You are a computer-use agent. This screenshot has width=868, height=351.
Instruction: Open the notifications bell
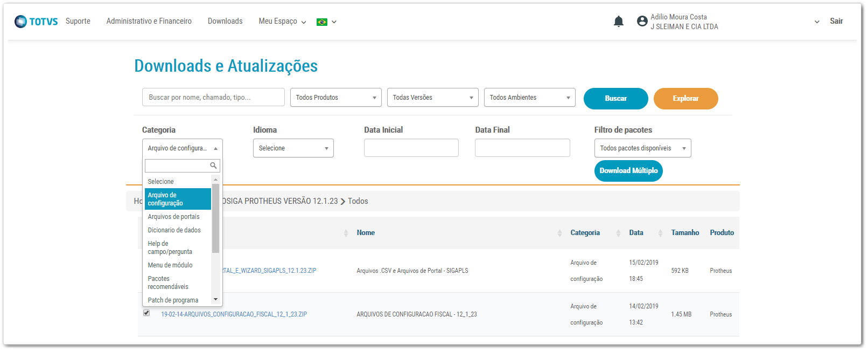point(619,21)
